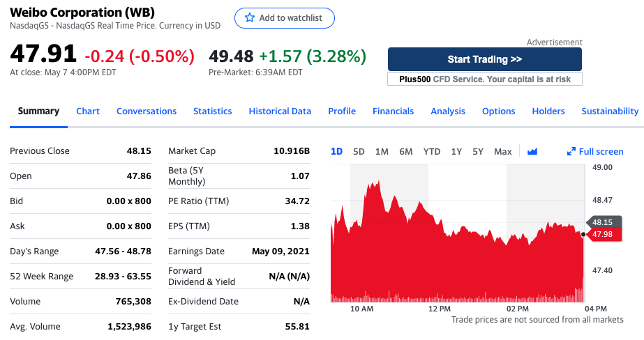This screenshot has height=340, width=644.
Task: Click the Volume value 765,308
Action: click(x=133, y=302)
